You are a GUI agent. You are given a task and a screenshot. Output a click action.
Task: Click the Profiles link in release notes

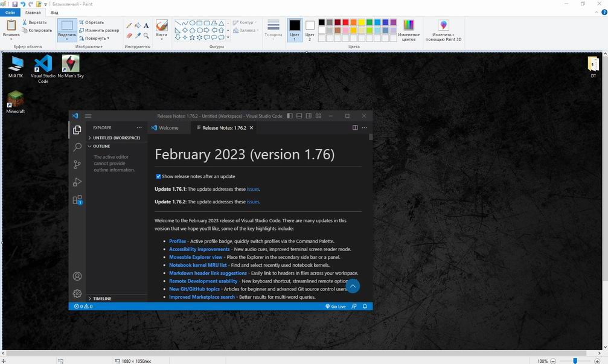tap(178, 241)
